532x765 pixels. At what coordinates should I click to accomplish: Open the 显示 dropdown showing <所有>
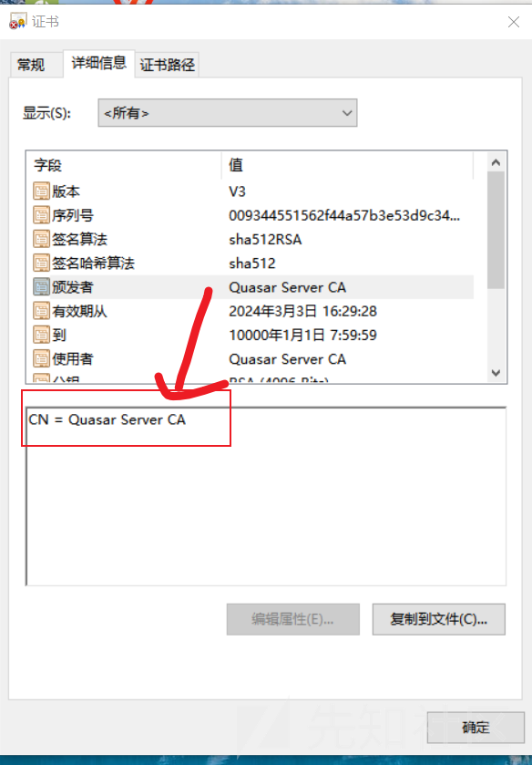pyautogui.click(x=227, y=113)
